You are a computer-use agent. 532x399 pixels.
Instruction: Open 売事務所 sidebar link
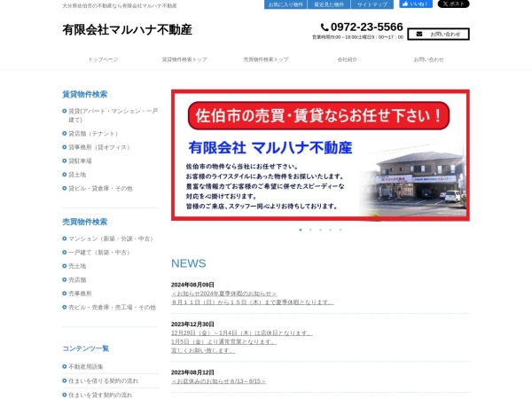[x=80, y=293]
